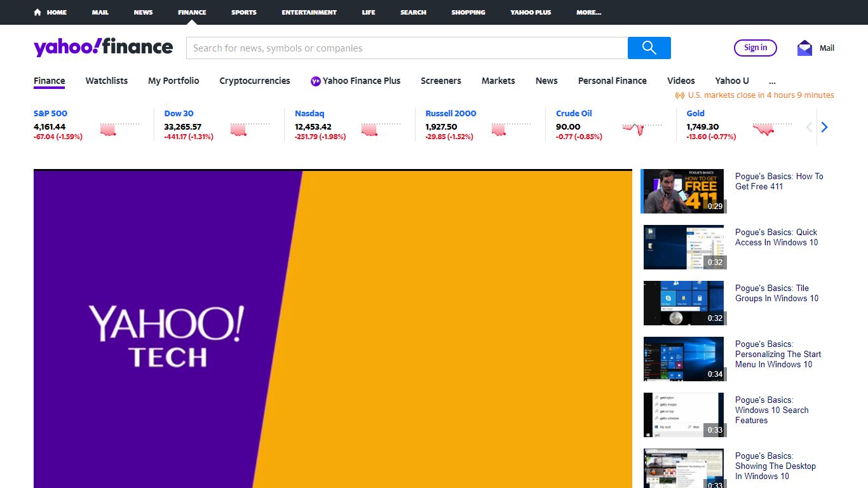Open the Mail envelope icon

coord(804,48)
